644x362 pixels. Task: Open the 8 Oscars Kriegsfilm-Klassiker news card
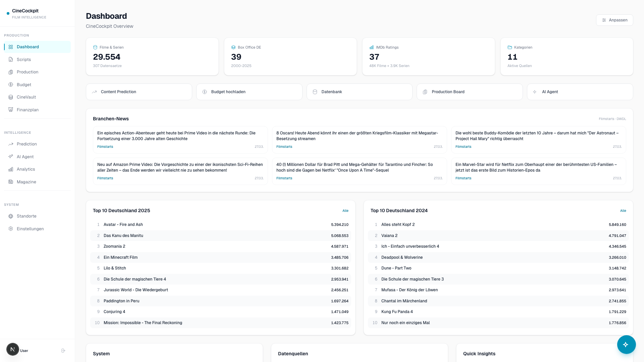359,139
